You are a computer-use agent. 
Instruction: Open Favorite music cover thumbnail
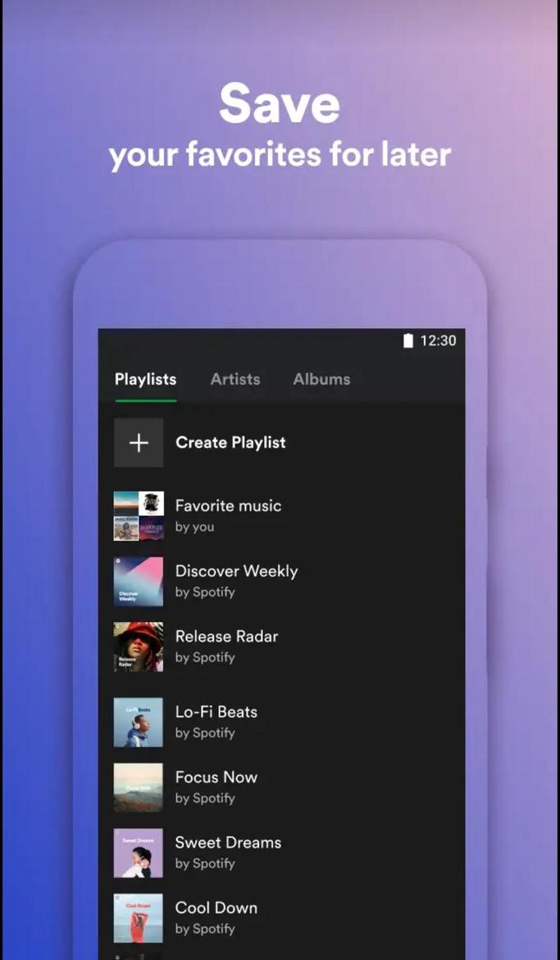139,515
